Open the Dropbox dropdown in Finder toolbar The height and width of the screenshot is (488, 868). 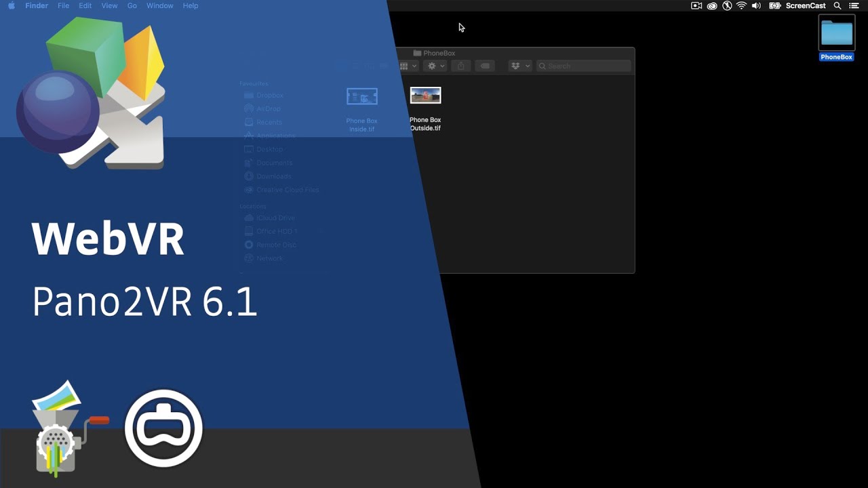tap(520, 66)
